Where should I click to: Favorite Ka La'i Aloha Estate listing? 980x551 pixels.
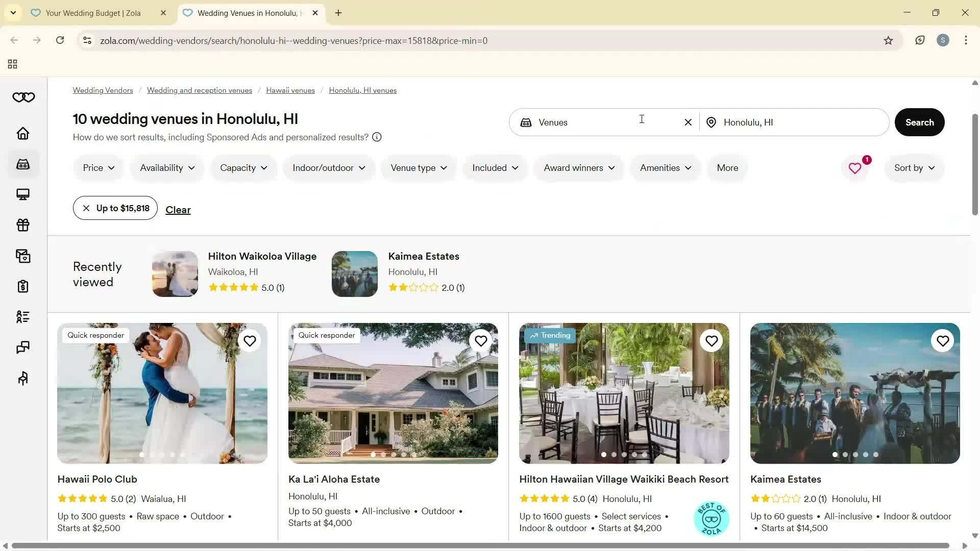pos(480,341)
